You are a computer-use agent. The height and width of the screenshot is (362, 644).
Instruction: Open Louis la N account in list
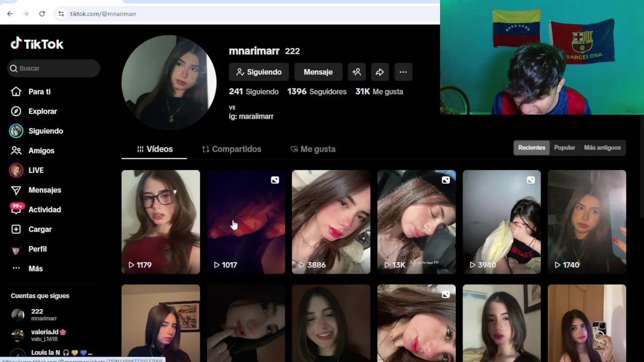click(x=54, y=353)
